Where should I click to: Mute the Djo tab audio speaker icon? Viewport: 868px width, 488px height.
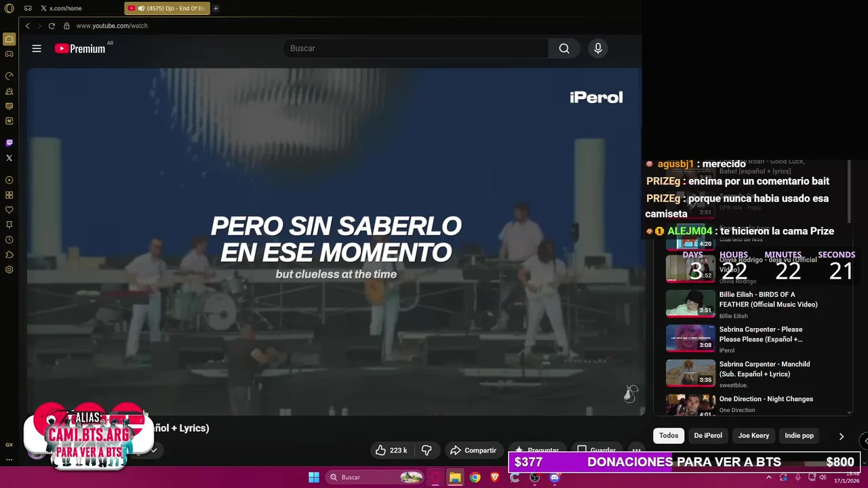click(142, 8)
